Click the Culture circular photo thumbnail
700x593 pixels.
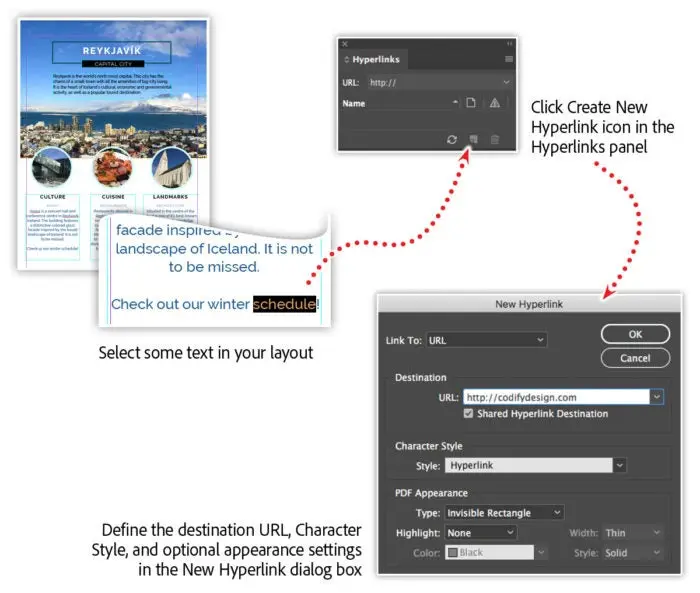(51, 167)
